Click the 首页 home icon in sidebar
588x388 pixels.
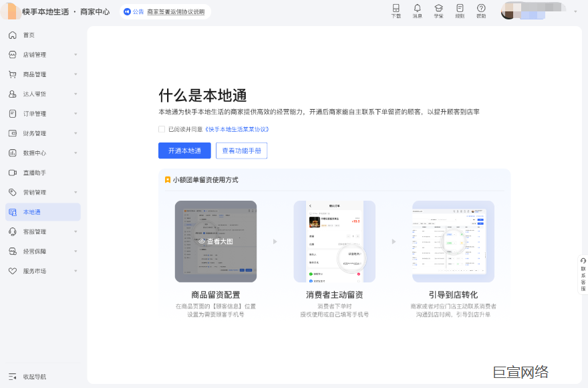click(13, 35)
